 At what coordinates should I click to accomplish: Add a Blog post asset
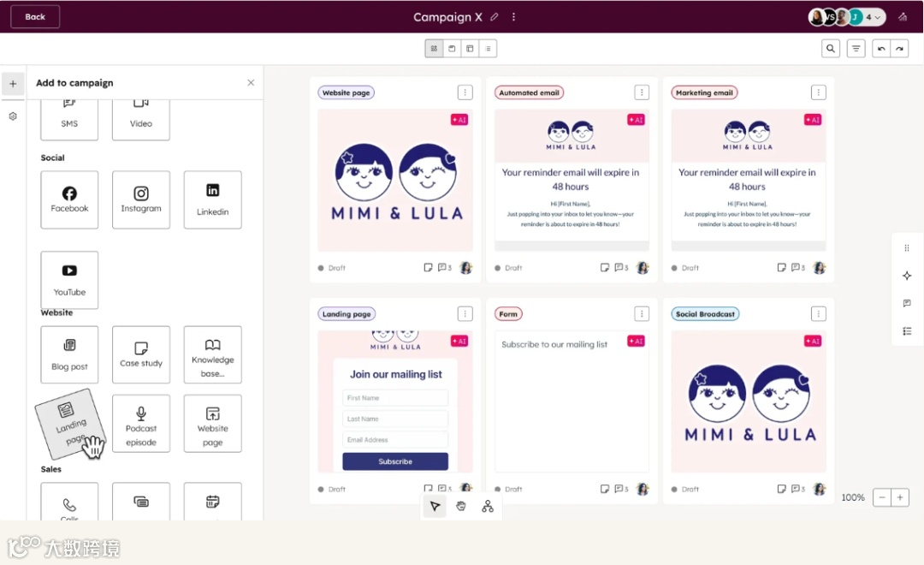click(x=69, y=354)
